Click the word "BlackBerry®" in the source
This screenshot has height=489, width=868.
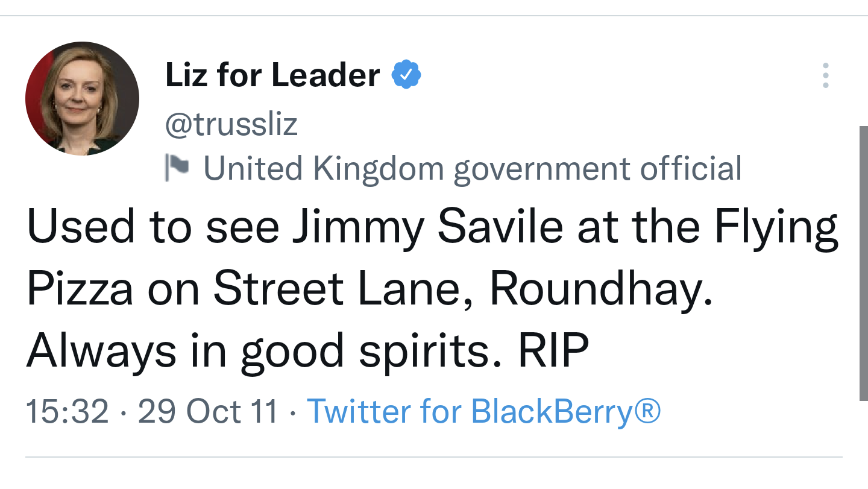point(565,411)
